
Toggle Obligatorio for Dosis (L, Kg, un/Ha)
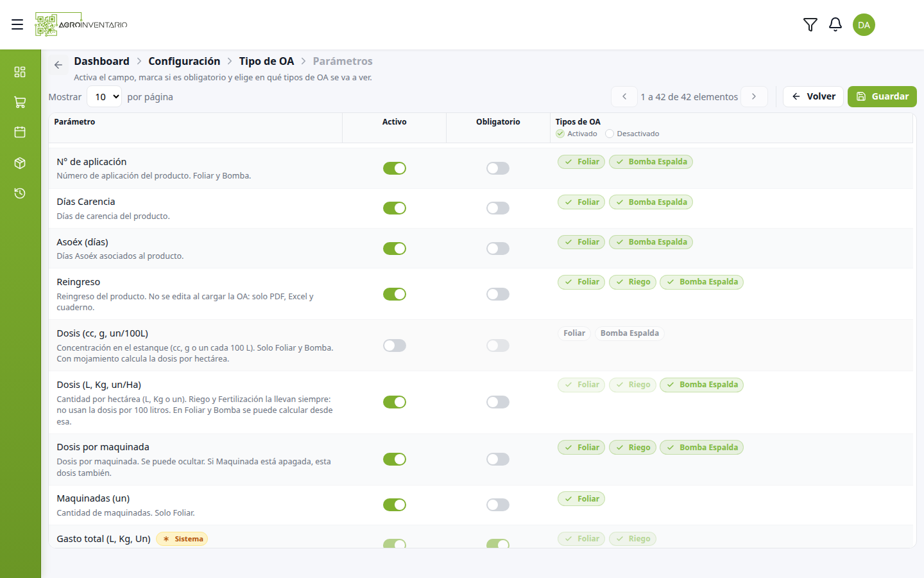[498, 402]
